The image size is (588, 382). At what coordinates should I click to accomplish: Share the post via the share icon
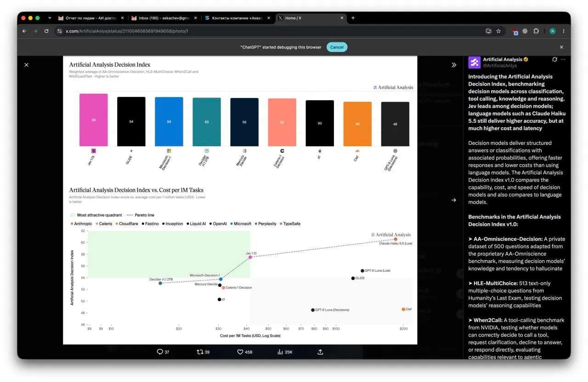320,352
